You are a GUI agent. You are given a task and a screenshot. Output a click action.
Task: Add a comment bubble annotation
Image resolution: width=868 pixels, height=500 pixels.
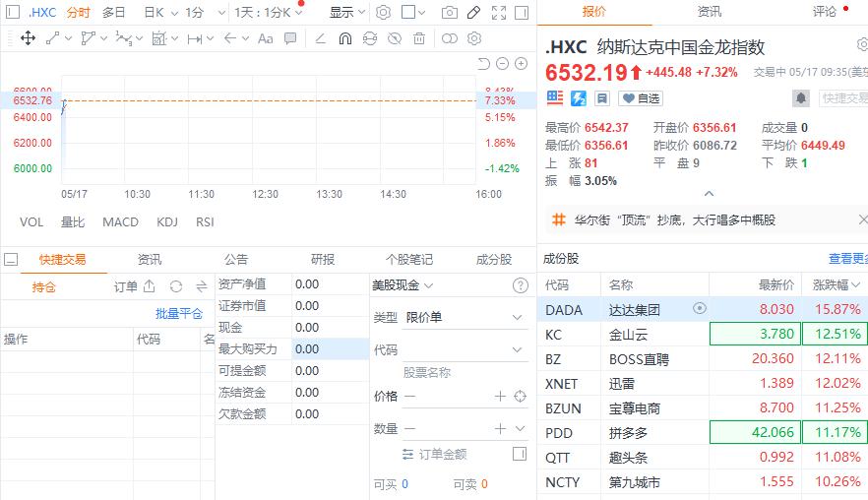[290, 38]
